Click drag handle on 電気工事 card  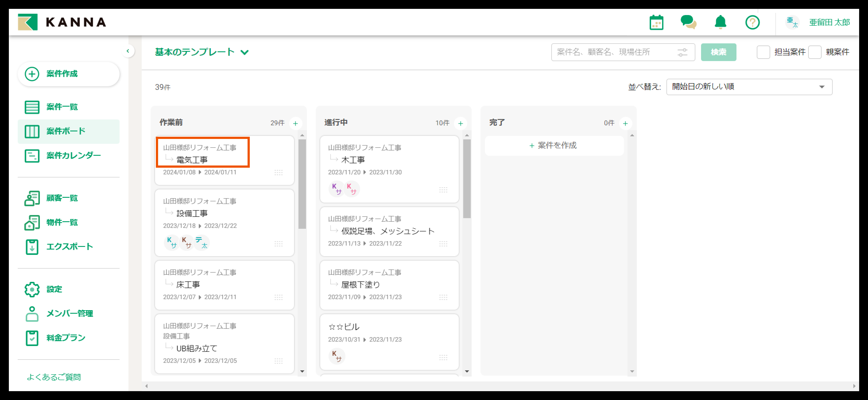click(x=278, y=172)
